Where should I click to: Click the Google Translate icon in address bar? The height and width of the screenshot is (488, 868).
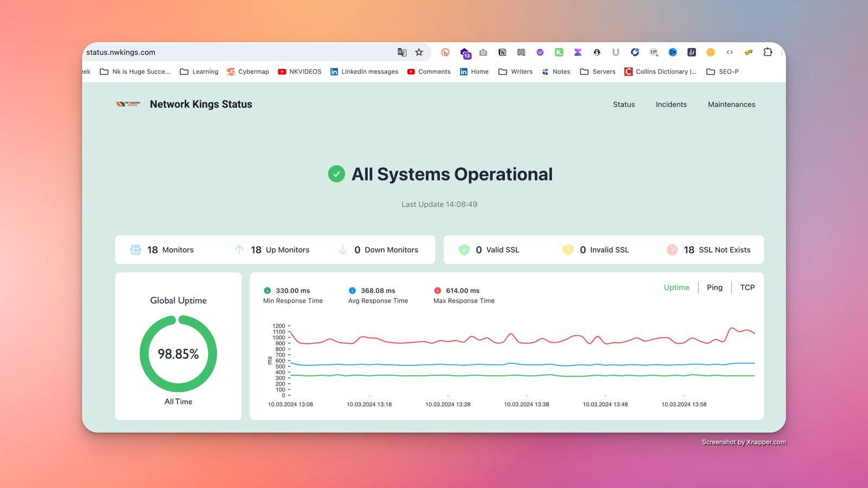(x=402, y=52)
